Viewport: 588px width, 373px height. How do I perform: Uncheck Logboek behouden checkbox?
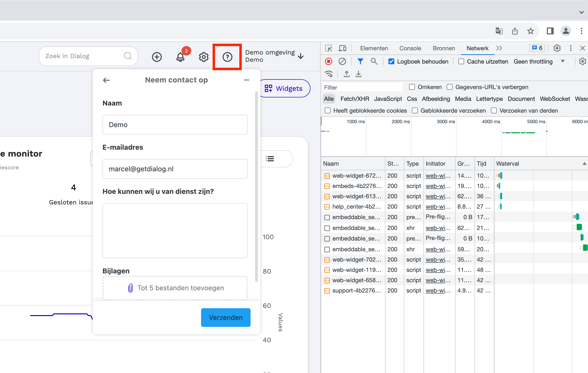tap(391, 61)
